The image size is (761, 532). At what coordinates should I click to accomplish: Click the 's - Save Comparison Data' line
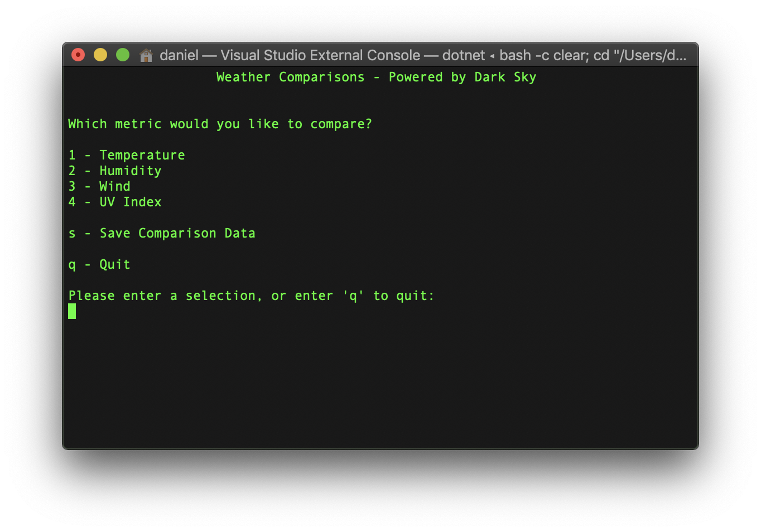click(x=162, y=233)
